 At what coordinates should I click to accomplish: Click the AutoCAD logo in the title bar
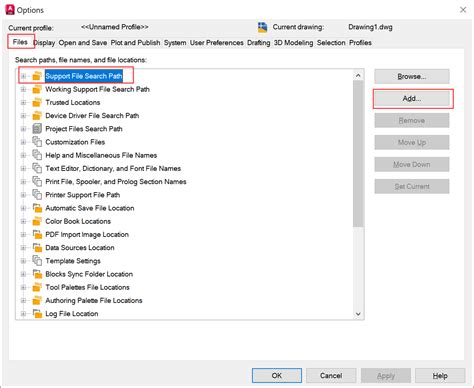(10, 10)
